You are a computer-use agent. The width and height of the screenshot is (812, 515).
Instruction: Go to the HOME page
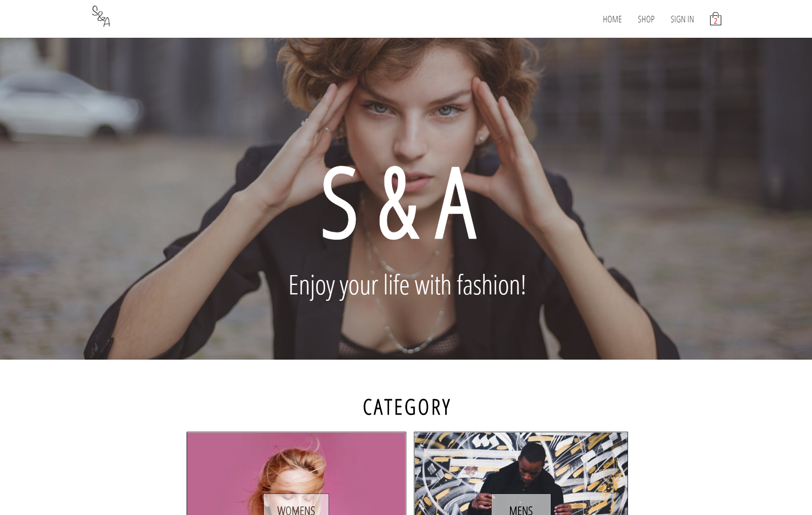coord(612,19)
